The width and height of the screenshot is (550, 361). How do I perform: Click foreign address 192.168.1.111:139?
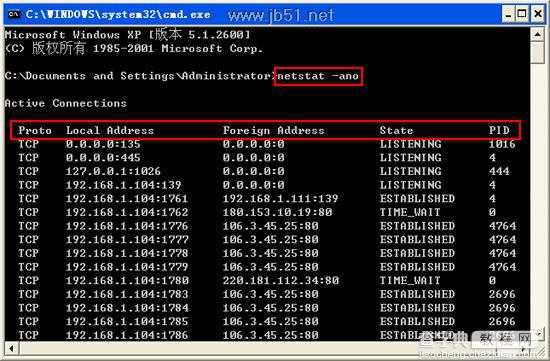click(280, 199)
